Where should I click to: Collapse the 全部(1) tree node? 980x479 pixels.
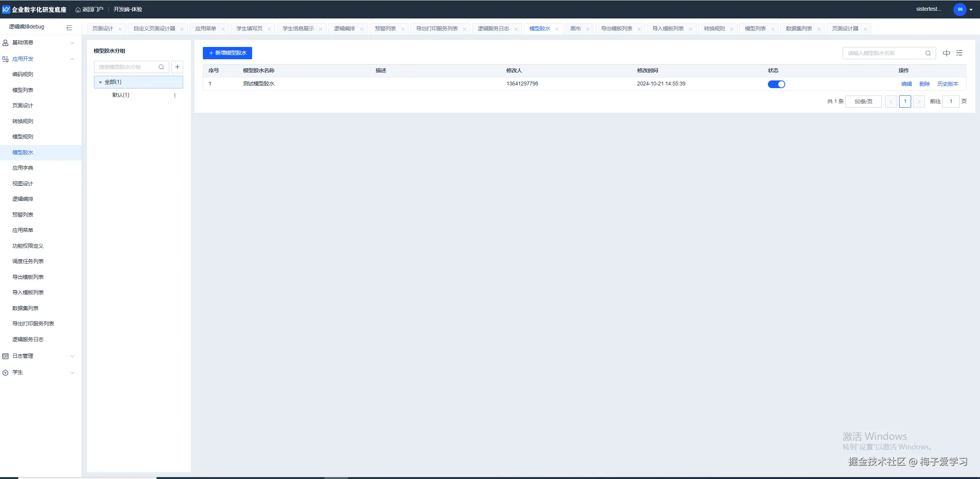(x=100, y=82)
